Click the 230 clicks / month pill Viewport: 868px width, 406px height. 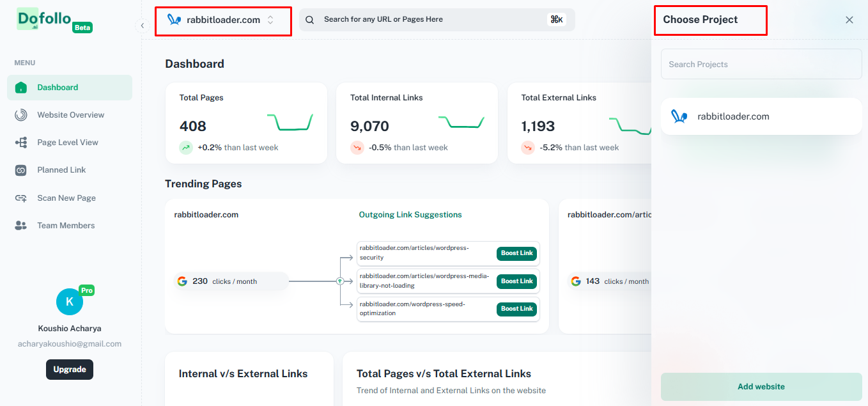pos(231,281)
